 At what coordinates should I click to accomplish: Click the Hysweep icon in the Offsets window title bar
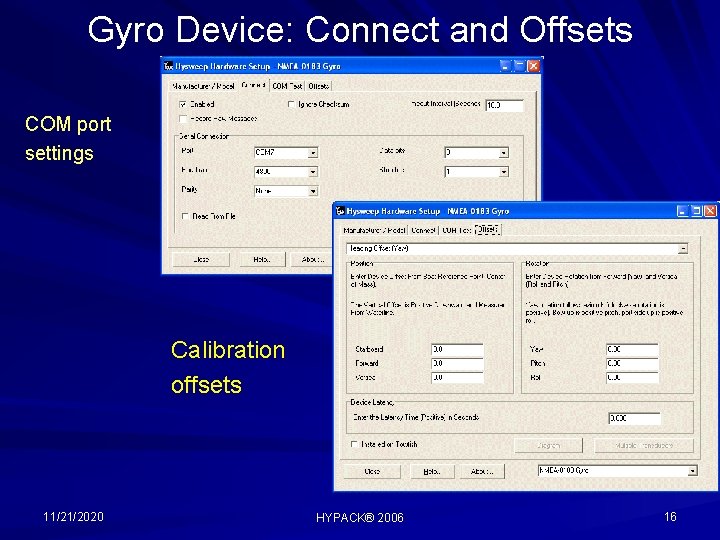[340, 211]
